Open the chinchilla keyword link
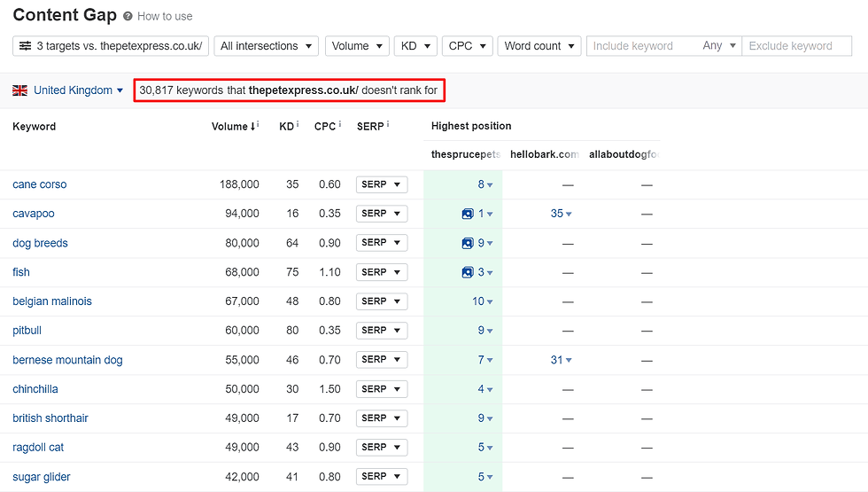The height and width of the screenshot is (492, 868). pos(35,389)
